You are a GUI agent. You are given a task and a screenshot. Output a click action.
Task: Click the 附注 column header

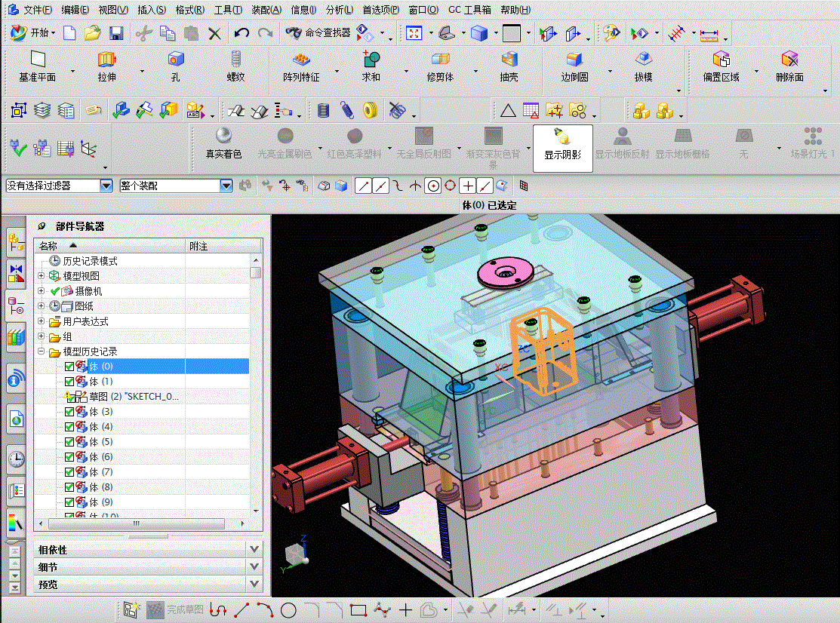pos(223,246)
